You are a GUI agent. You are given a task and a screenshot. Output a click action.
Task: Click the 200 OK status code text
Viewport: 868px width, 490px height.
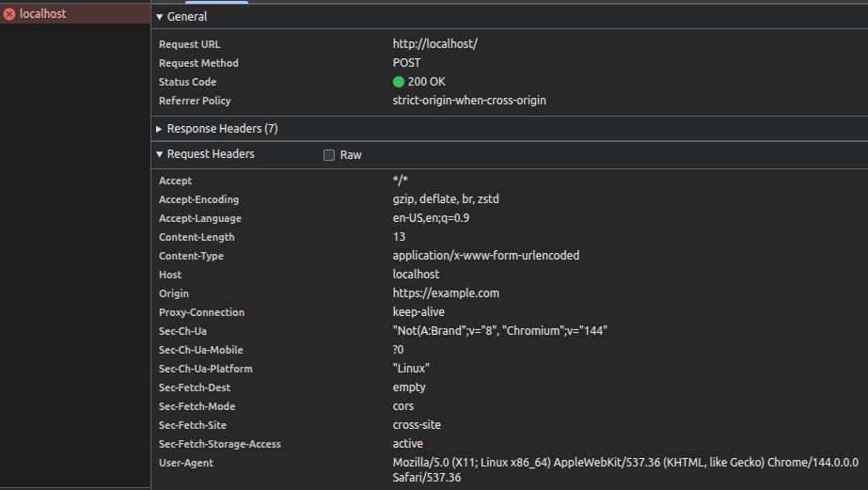(x=426, y=82)
